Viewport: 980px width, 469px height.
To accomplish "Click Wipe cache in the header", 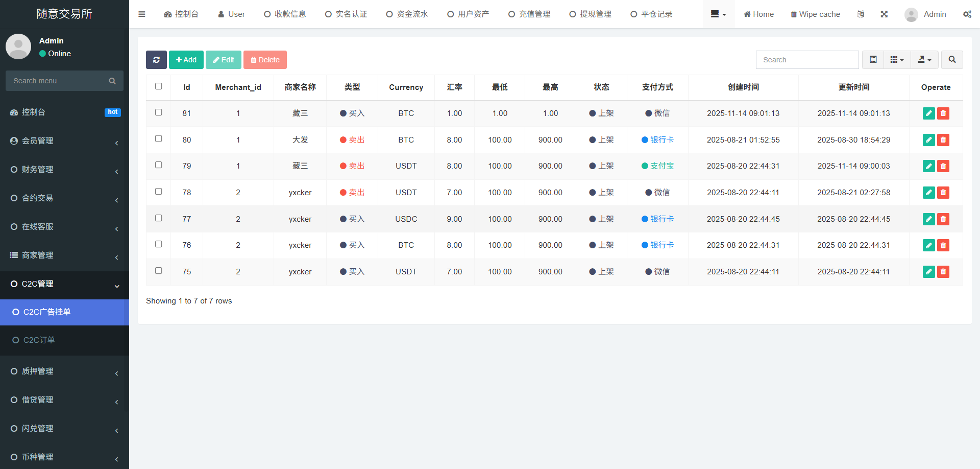I will pyautogui.click(x=815, y=14).
